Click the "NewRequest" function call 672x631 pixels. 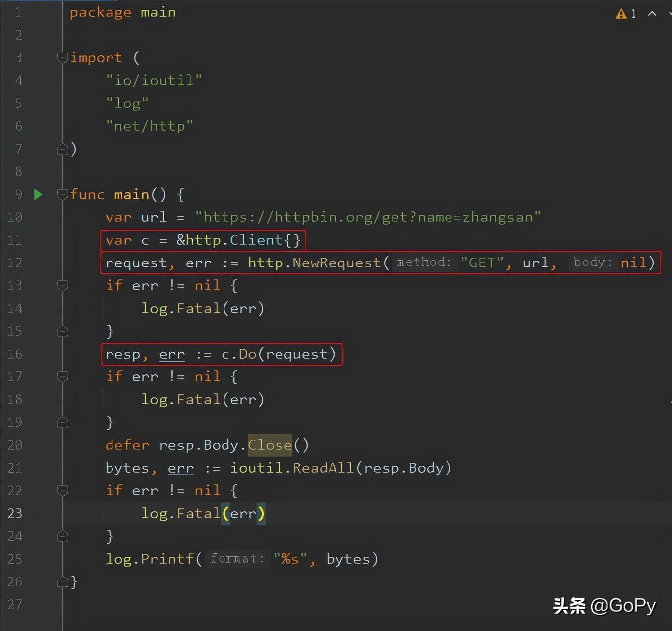pos(336,263)
